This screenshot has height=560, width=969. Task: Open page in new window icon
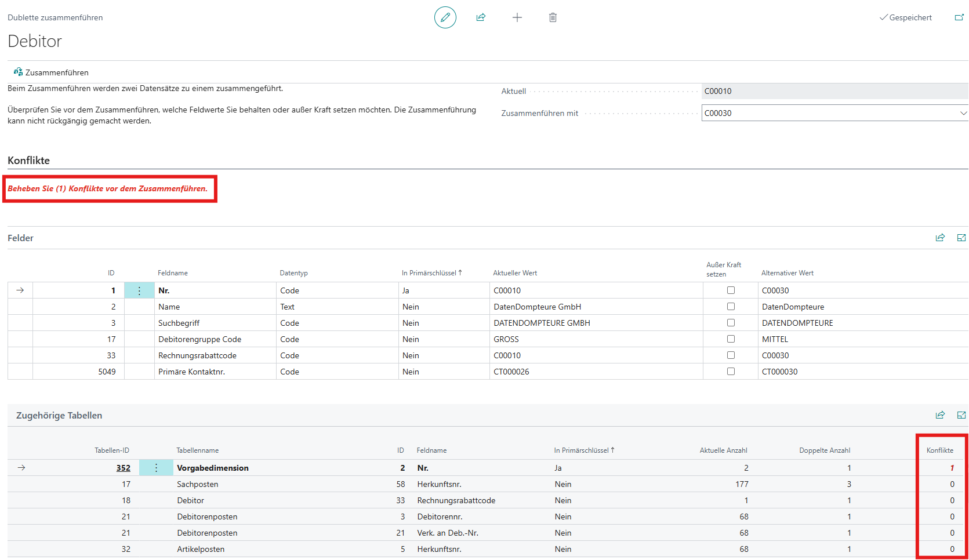[x=959, y=17]
